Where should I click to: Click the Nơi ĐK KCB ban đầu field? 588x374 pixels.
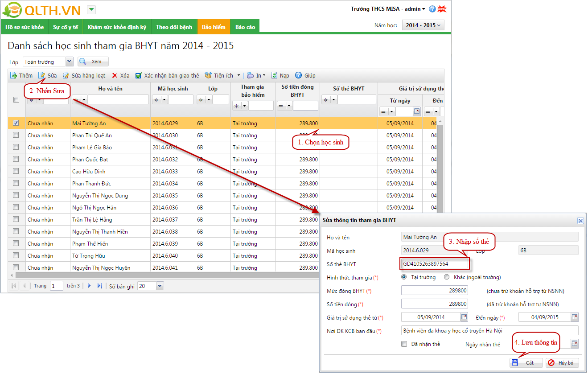click(489, 330)
